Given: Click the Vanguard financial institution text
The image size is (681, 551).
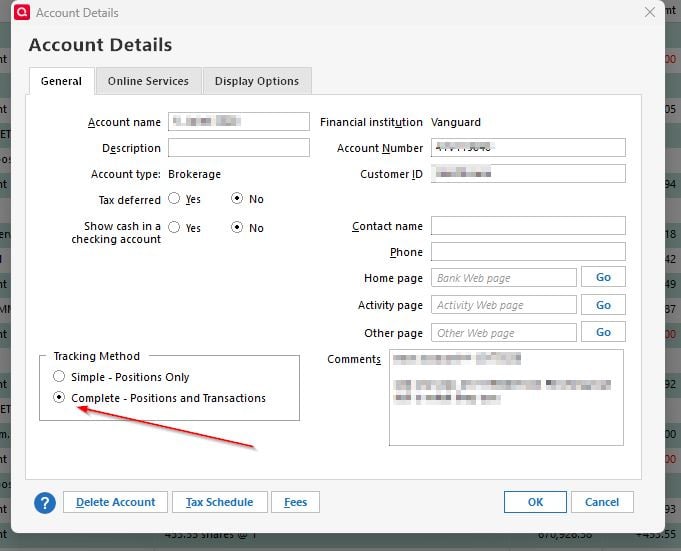Looking at the screenshot, I should click(x=456, y=122).
